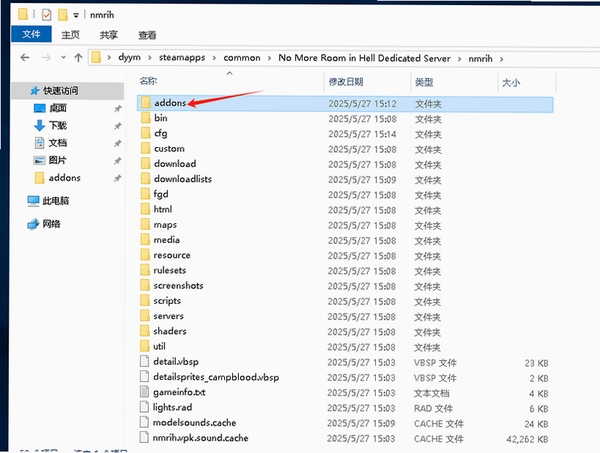Sort by 修改日期 column header
Viewport: 600px width, 453px height.
[x=346, y=82]
